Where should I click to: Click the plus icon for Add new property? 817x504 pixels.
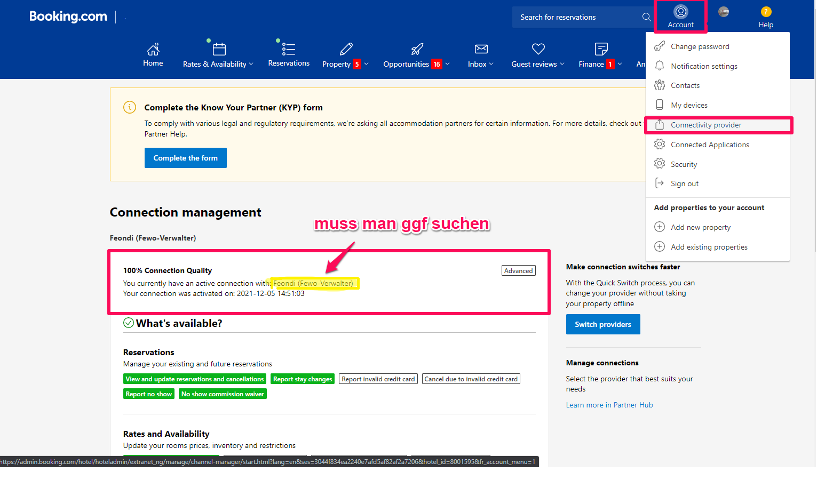[660, 227]
